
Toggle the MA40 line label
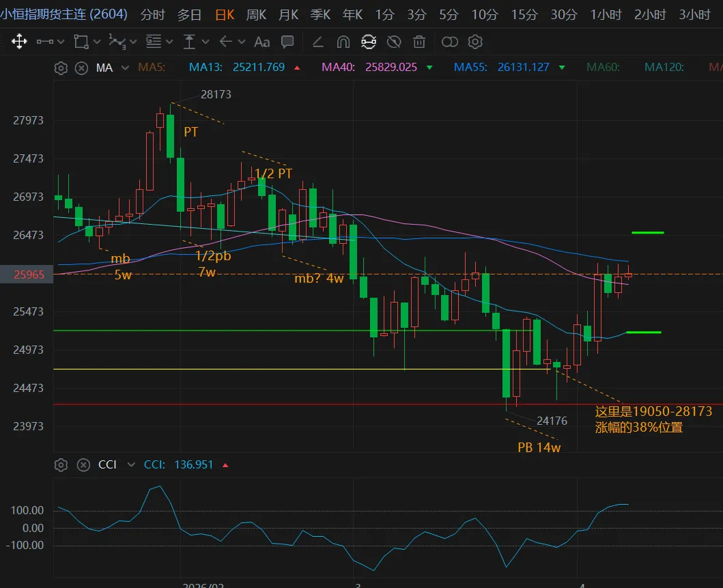tap(339, 68)
